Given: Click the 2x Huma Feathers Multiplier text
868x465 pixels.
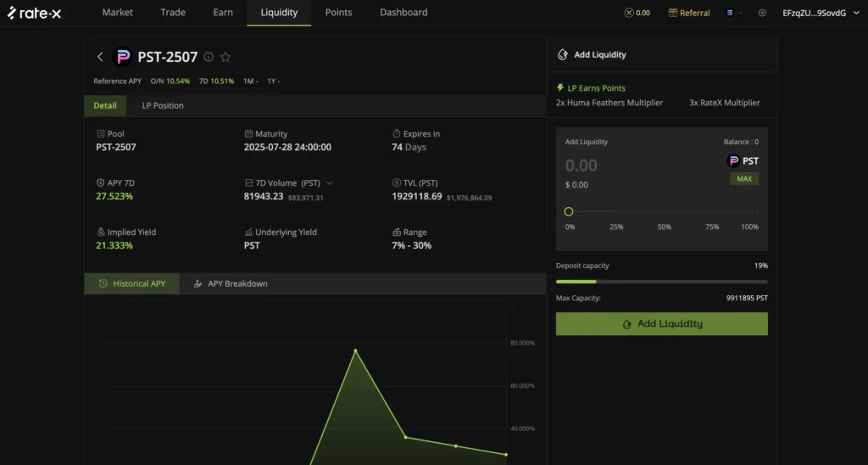Looking at the screenshot, I should (609, 103).
